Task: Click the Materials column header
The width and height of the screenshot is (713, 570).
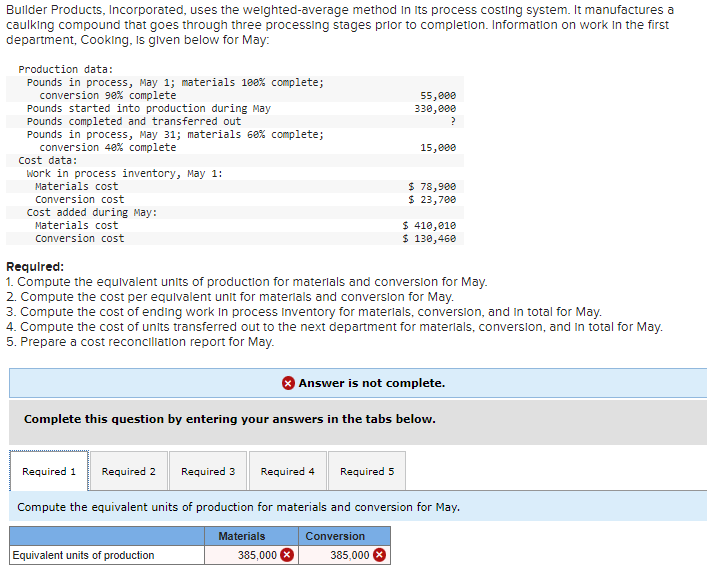Action: [251, 536]
